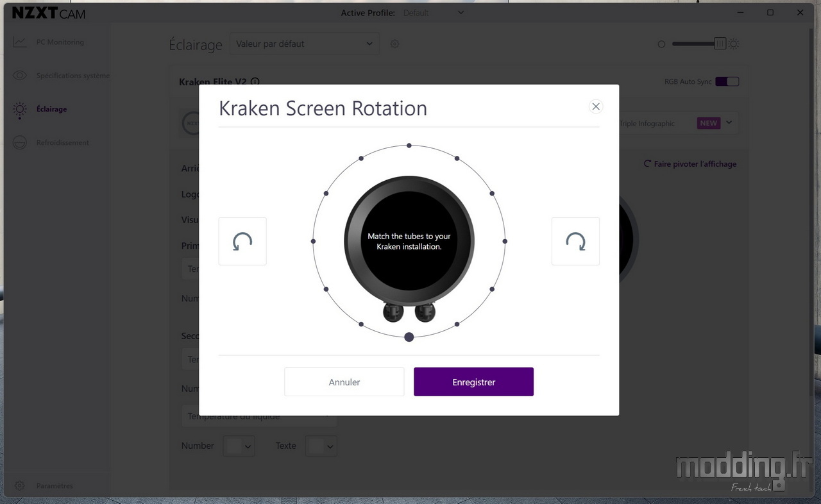Click the PC Monitoring chart icon
Image resolution: width=821 pixels, height=504 pixels.
(20, 42)
